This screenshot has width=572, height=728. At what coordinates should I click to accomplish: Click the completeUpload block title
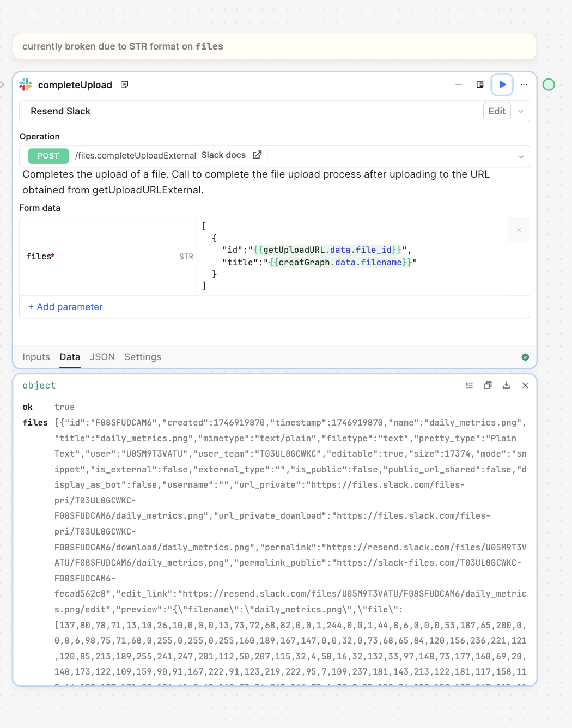click(x=75, y=85)
